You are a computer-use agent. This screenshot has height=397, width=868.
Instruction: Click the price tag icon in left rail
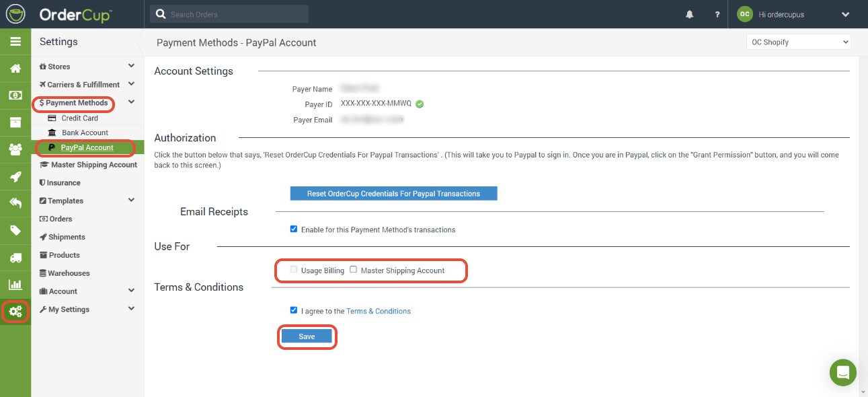[x=15, y=231]
